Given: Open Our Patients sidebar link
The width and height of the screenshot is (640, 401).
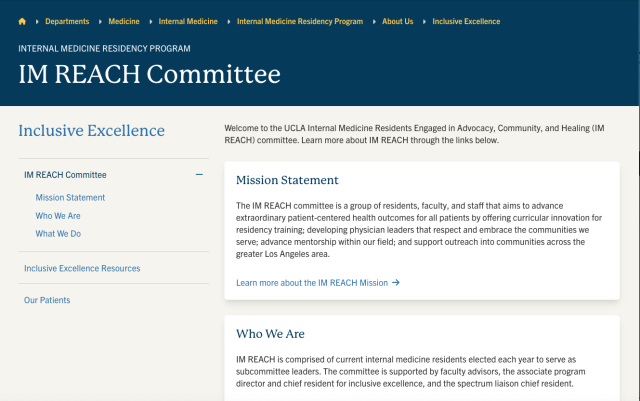Looking at the screenshot, I should [x=47, y=300].
